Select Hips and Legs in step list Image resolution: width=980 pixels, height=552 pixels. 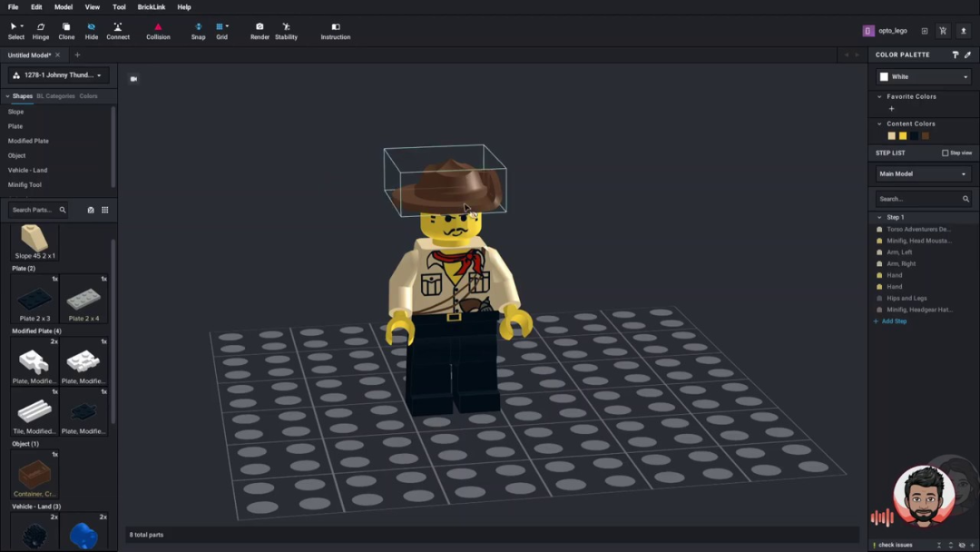[x=906, y=298]
